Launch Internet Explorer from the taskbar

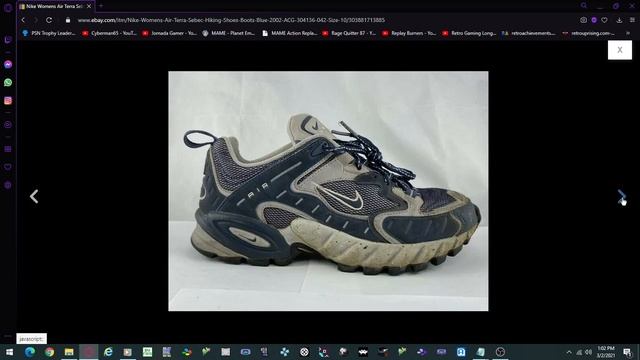108,352
